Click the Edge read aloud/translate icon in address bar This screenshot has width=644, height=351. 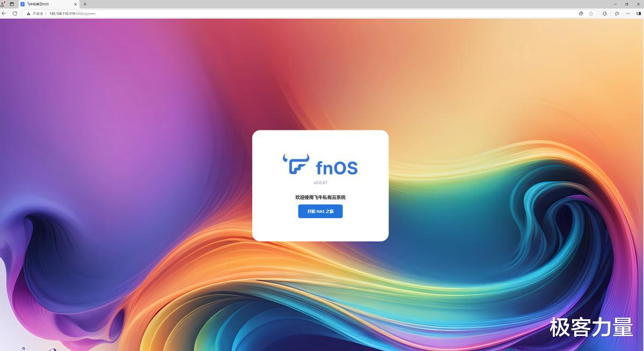pos(581,13)
